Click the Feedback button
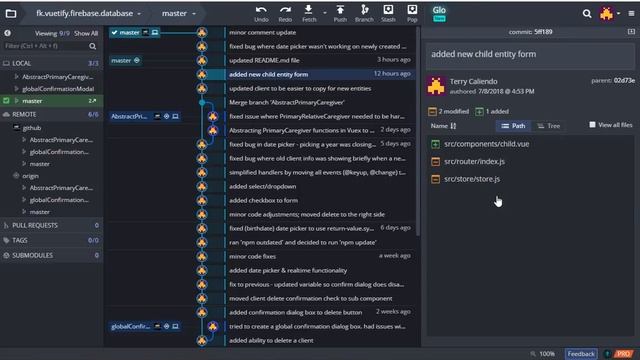 tap(581, 354)
